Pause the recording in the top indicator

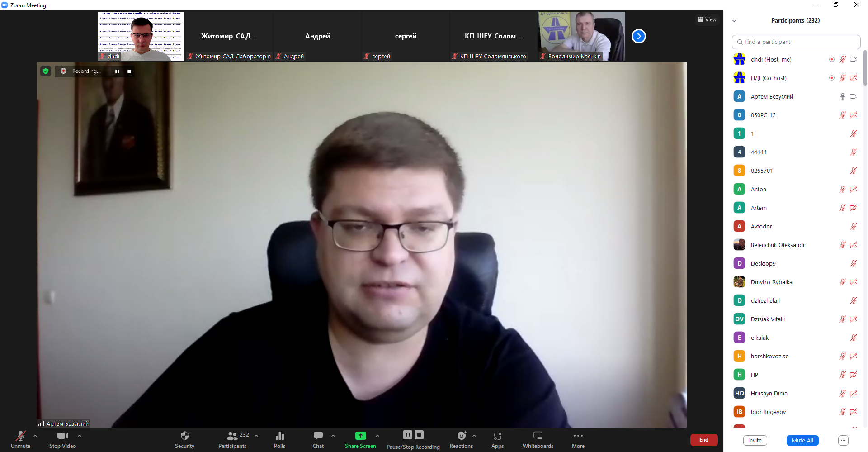(x=117, y=71)
